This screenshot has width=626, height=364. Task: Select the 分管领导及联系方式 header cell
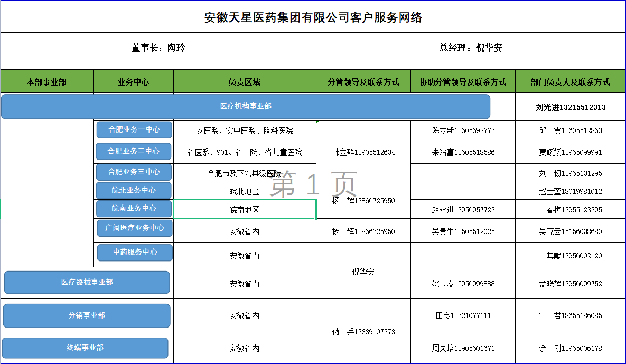363,82
